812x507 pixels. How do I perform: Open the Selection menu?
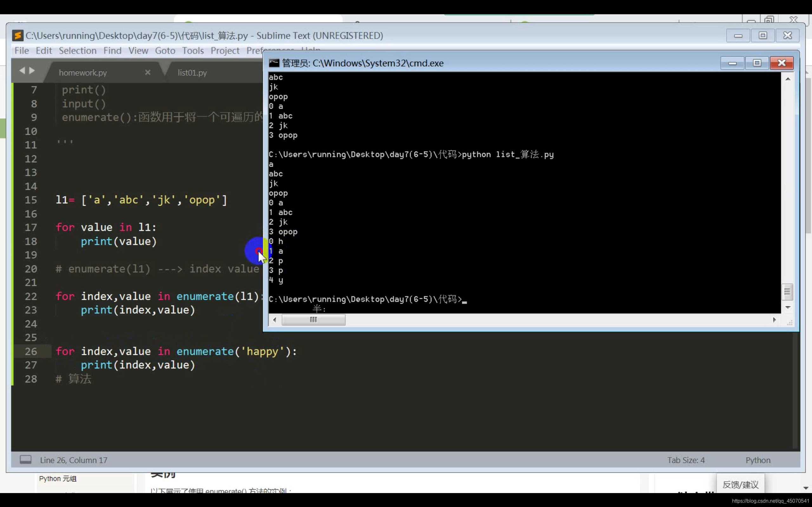(77, 51)
